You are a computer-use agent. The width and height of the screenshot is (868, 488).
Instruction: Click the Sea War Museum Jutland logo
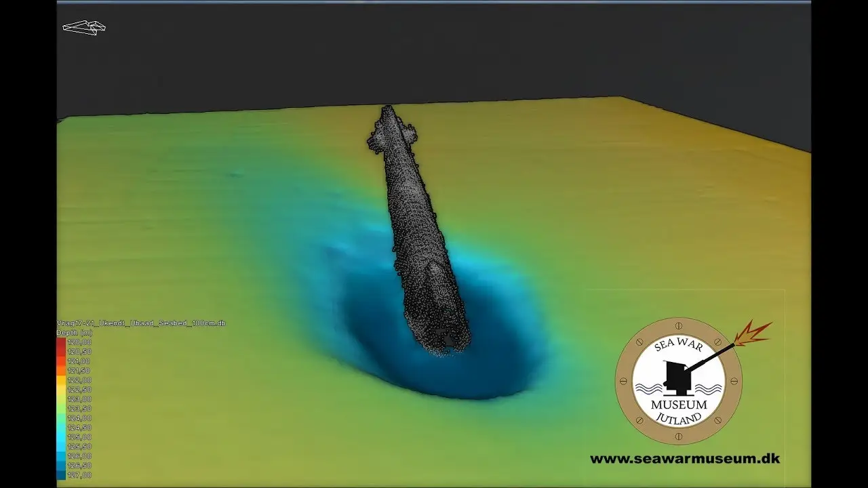678,381
